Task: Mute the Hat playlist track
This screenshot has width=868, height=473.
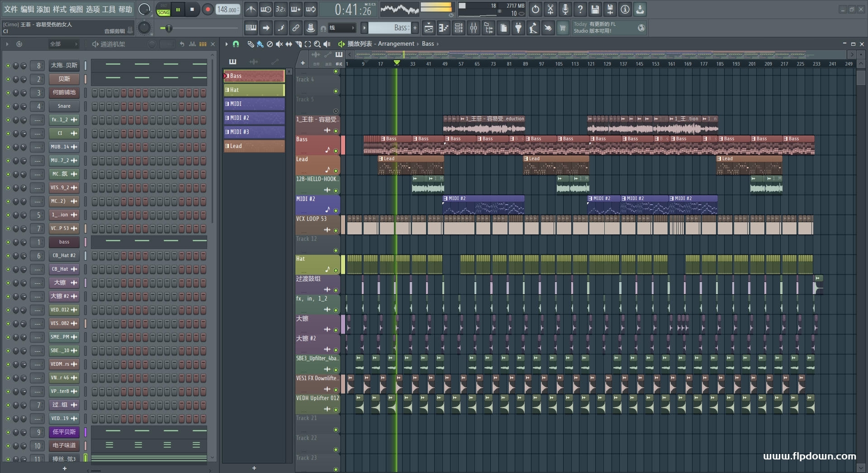Action: click(336, 270)
